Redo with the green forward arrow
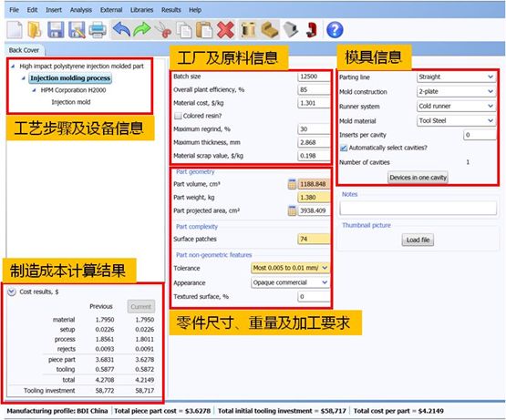 click(142, 30)
